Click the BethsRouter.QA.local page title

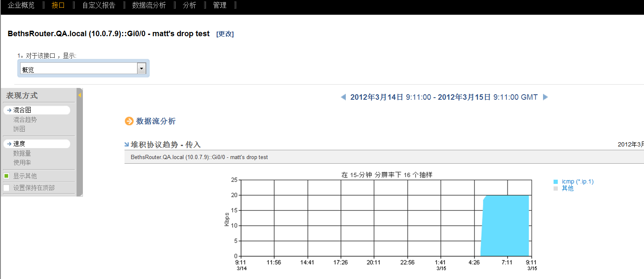(x=109, y=34)
